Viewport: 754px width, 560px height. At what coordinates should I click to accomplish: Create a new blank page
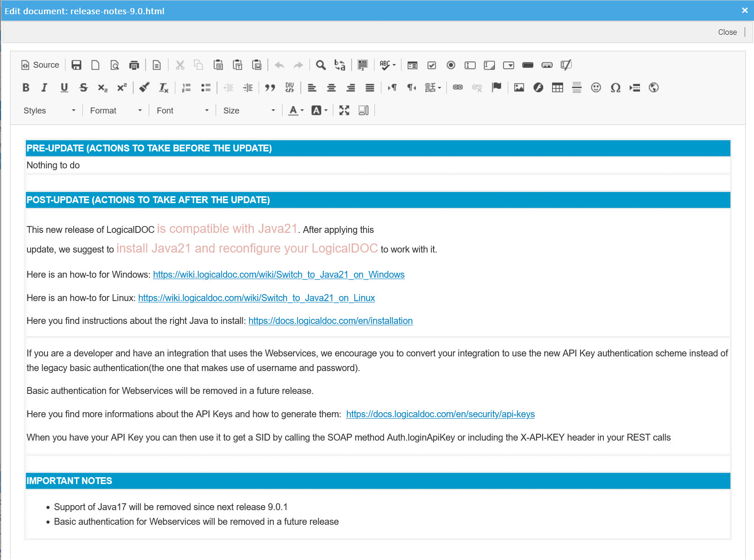(x=95, y=65)
